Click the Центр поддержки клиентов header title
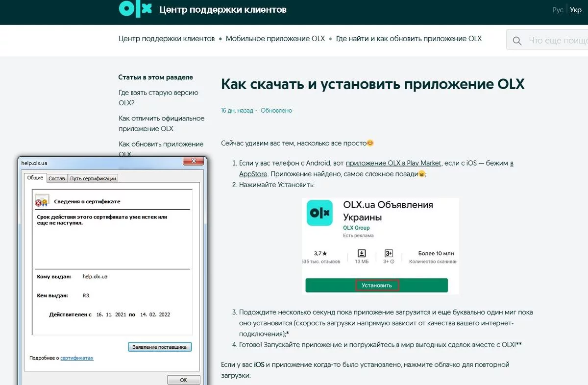 tap(223, 9)
